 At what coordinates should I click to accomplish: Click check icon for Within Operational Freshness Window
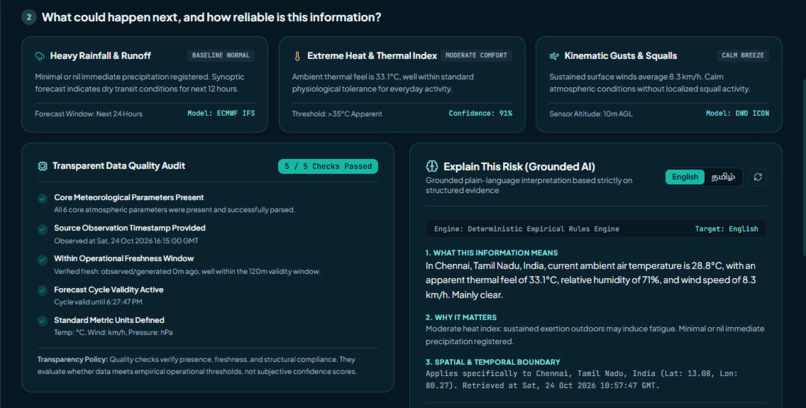point(43,259)
